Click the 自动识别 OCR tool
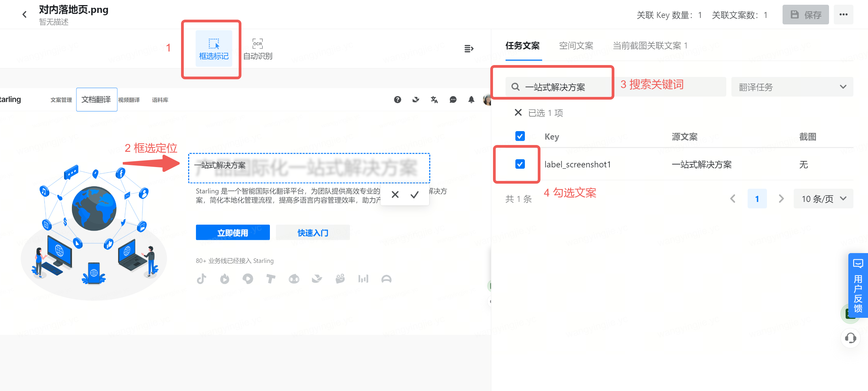 [258, 49]
